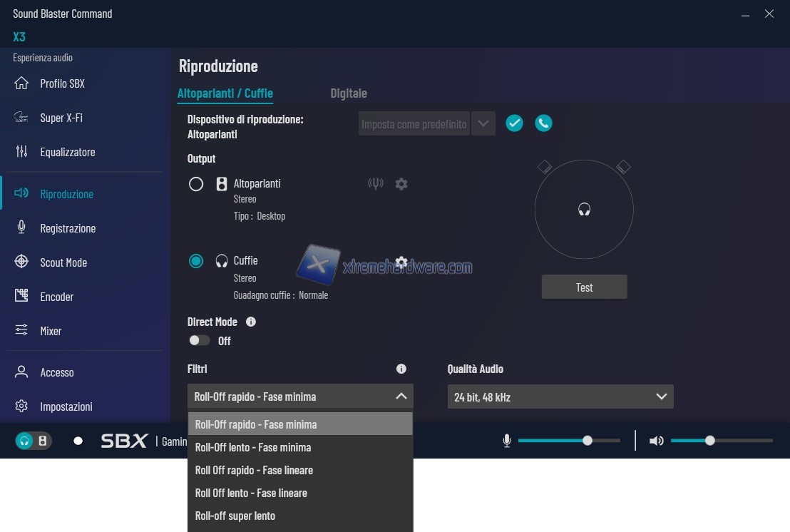The width and height of the screenshot is (790, 532).
Task: Open the Qualità Audio dropdown
Action: (560, 397)
